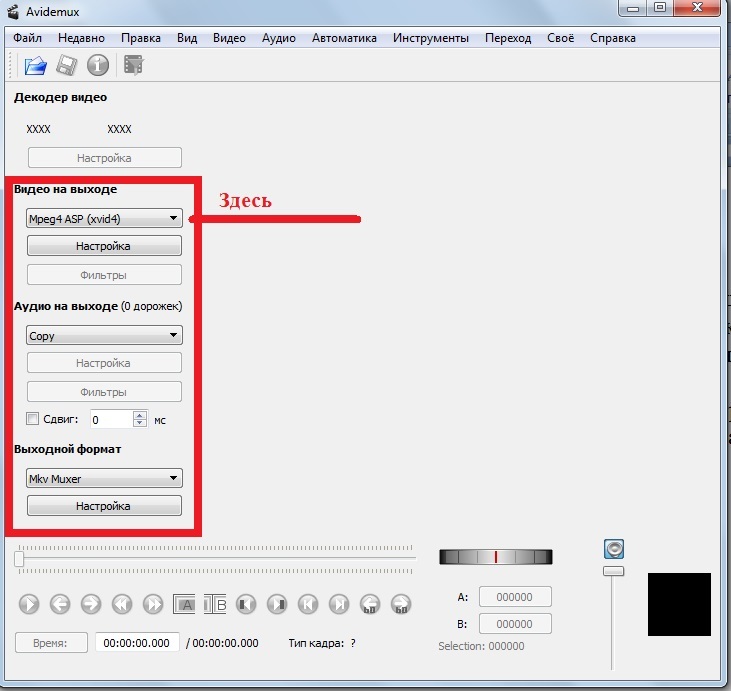Decrease audio shift value with spinner down arrow
Viewport: 731px width, 691px height.
click(x=140, y=422)
